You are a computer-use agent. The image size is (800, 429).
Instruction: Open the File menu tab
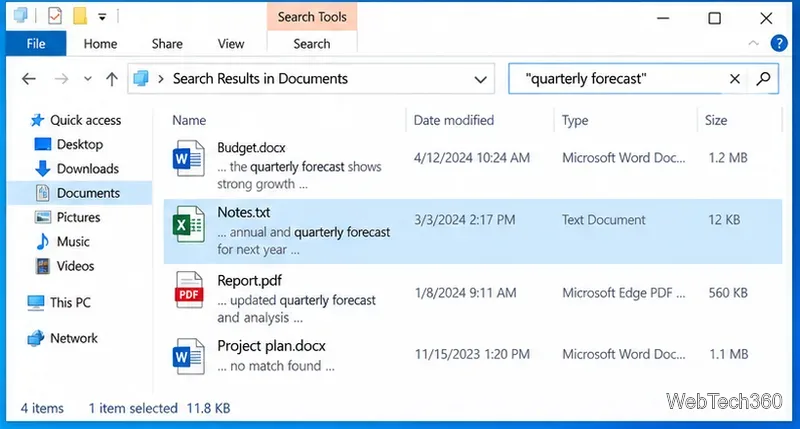click(x=36, y=43)
